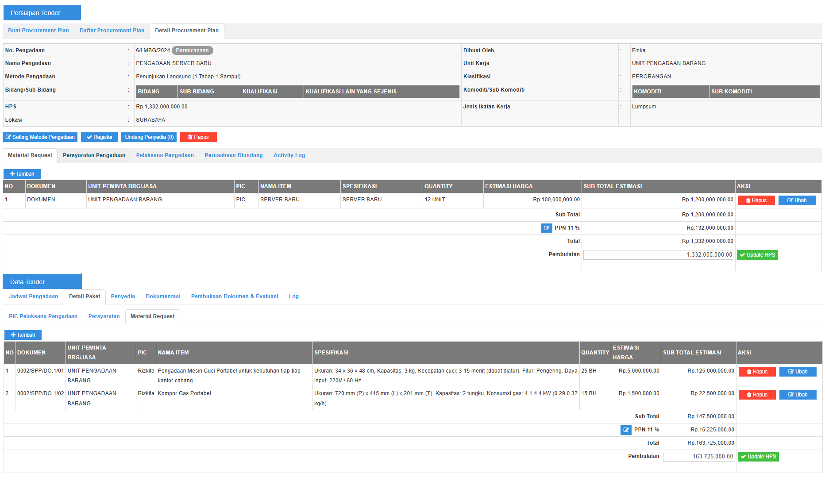Click the PPN 11% edit icon in Persiapan Tender
Viewport: 825px width, 504px height.
pyautogui.click(x=546, y=228)
